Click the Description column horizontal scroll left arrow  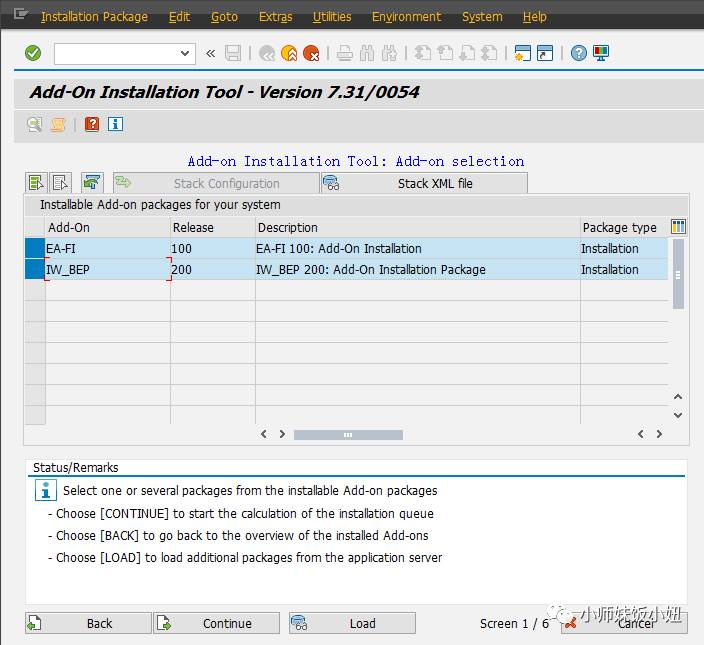tap(264, 434)
